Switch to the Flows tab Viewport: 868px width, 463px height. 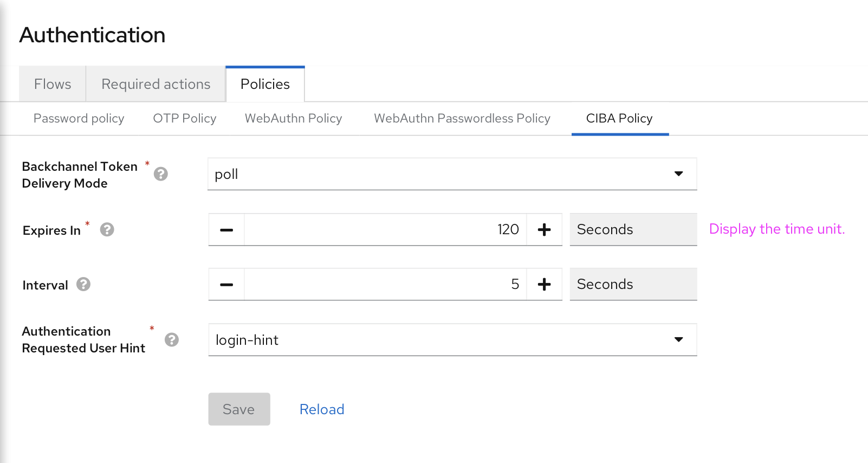(x=52, y=83)
